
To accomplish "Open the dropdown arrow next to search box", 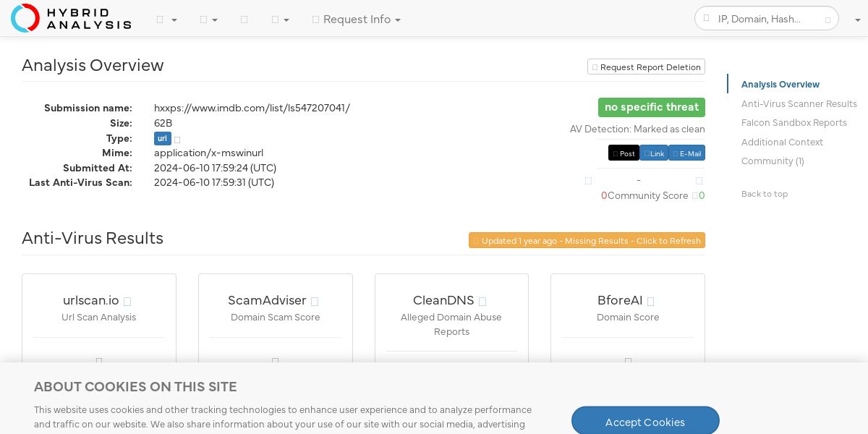I will point(856,20).
